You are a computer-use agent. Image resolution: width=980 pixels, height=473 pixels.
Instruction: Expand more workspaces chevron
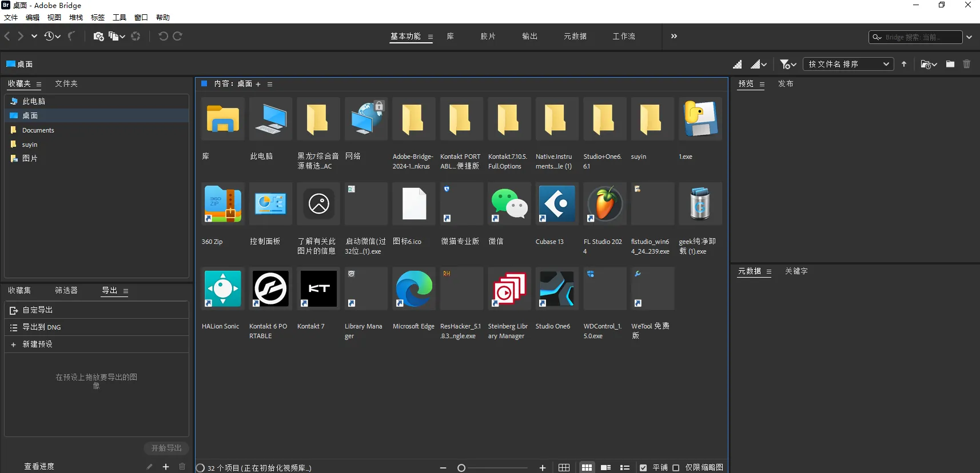click(674, 36)
